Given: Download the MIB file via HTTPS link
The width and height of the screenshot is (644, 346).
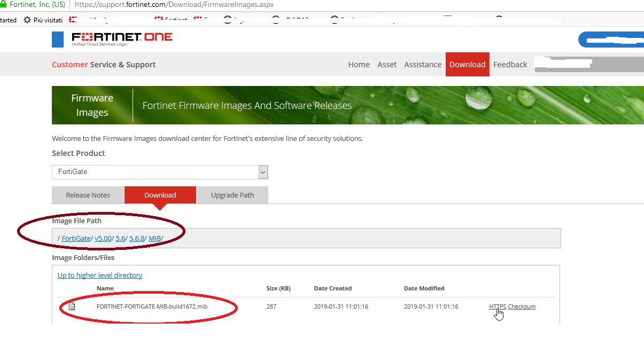Looking at the screenshot, I should (x=497, y=306).
